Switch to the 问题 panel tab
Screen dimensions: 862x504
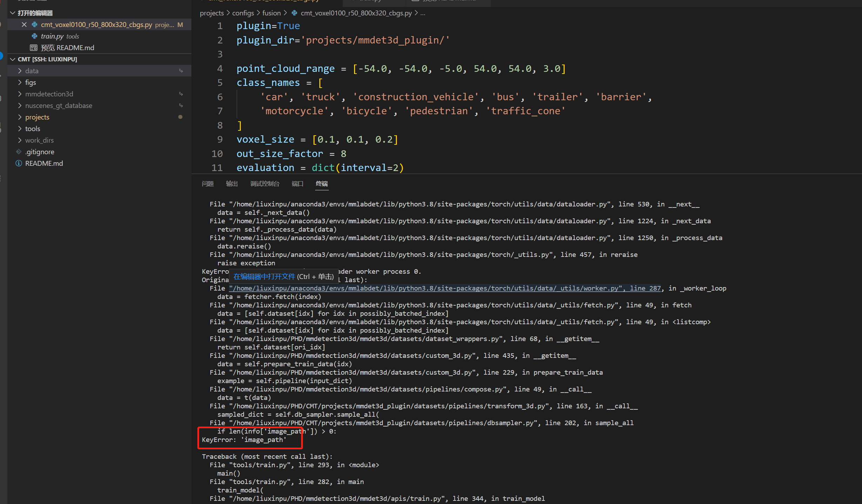208,183
